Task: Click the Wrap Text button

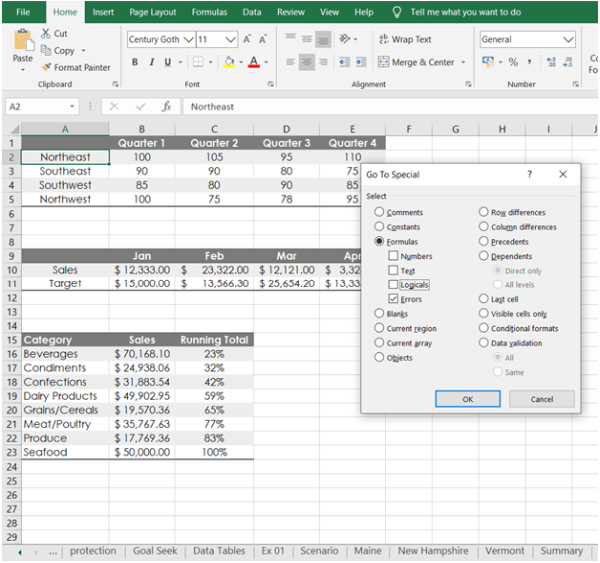Action: click(404, 39)
